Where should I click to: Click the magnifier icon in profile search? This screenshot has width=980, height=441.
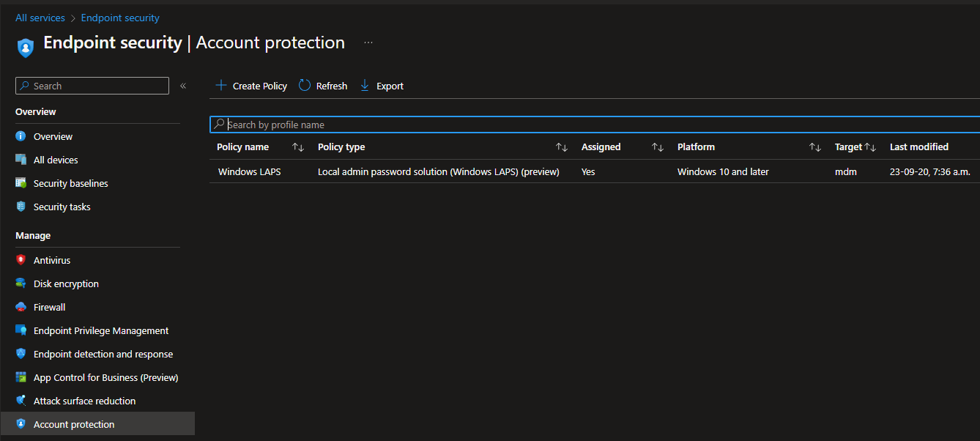(219, 125)
